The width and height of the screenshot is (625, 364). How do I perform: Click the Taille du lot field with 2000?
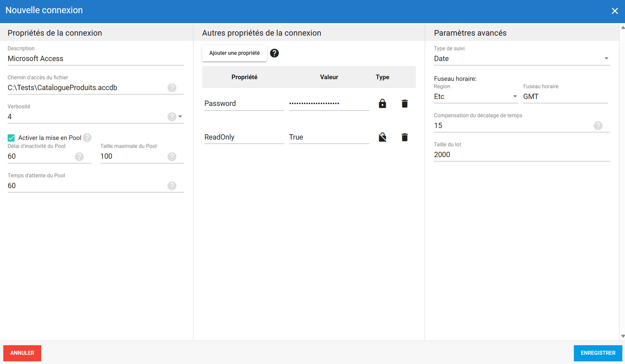click(x=522, y=155)
